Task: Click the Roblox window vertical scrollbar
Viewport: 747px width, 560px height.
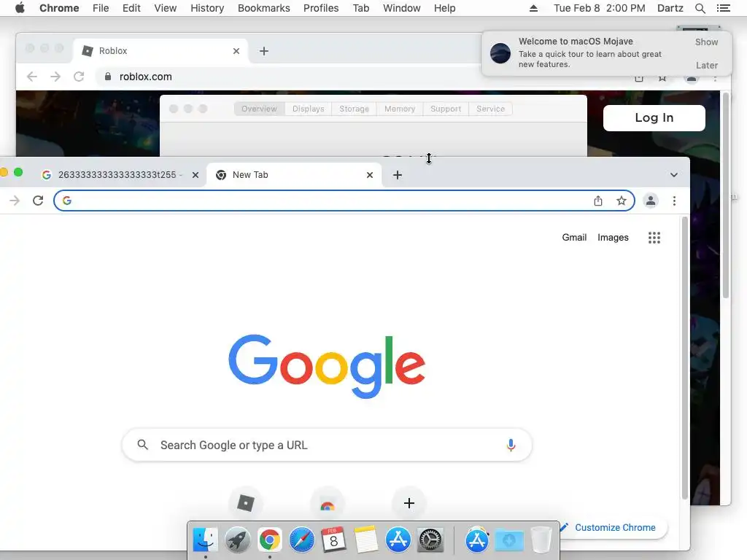Action: 726,195
